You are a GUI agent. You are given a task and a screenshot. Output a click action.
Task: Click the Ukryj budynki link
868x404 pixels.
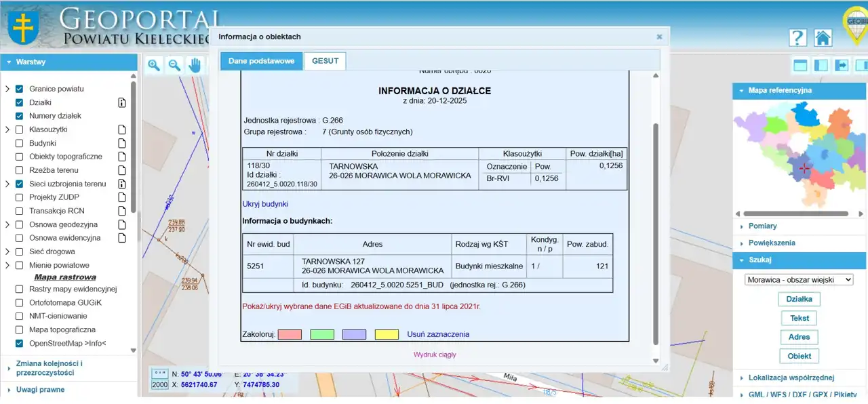pos(265,203)
